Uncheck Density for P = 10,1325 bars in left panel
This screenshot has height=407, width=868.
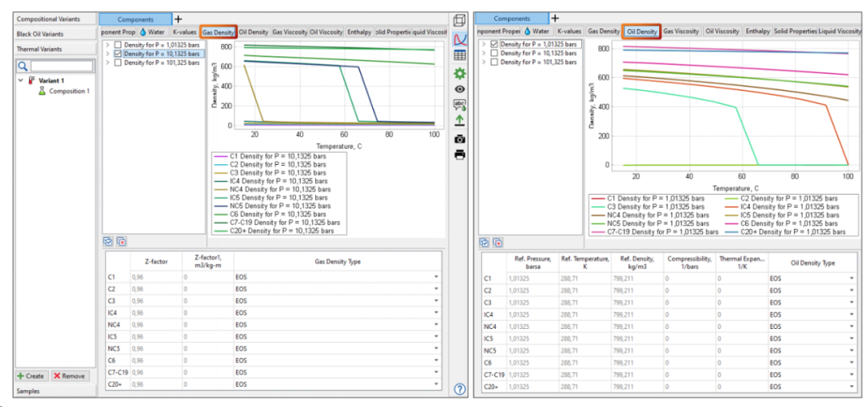[118, 53]
